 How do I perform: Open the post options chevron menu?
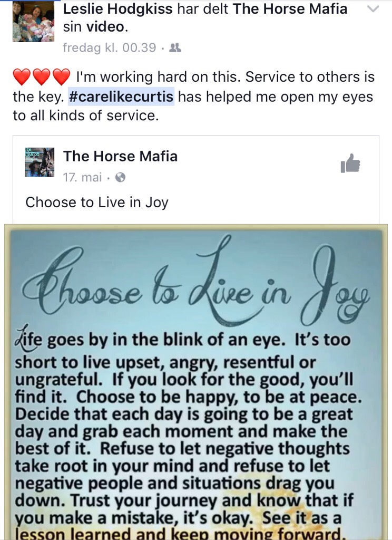click(373, 8)
